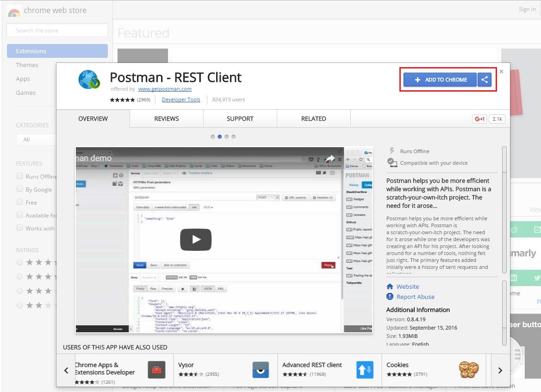Click the Chrome Web Store rainbow logo

click(x=14, y=12)
